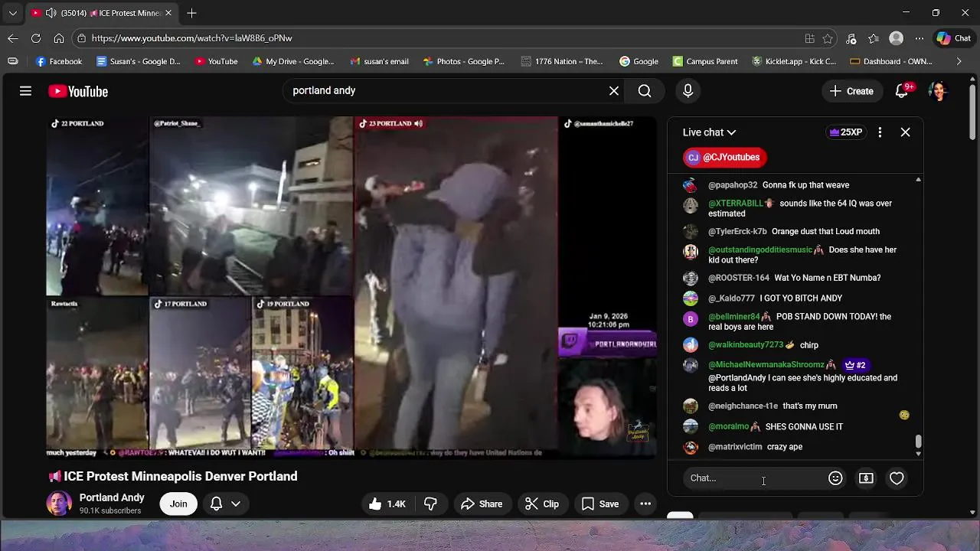Open Portland Andy channel avatar
Viewport: 980px width, 551px height.
point(59,504)
